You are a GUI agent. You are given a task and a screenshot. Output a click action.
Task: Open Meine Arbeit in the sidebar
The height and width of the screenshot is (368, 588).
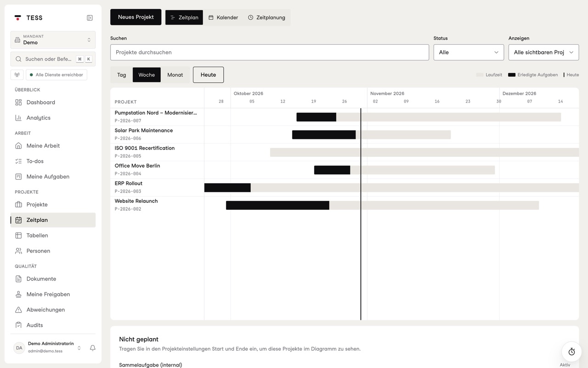(x=53, y=146)
